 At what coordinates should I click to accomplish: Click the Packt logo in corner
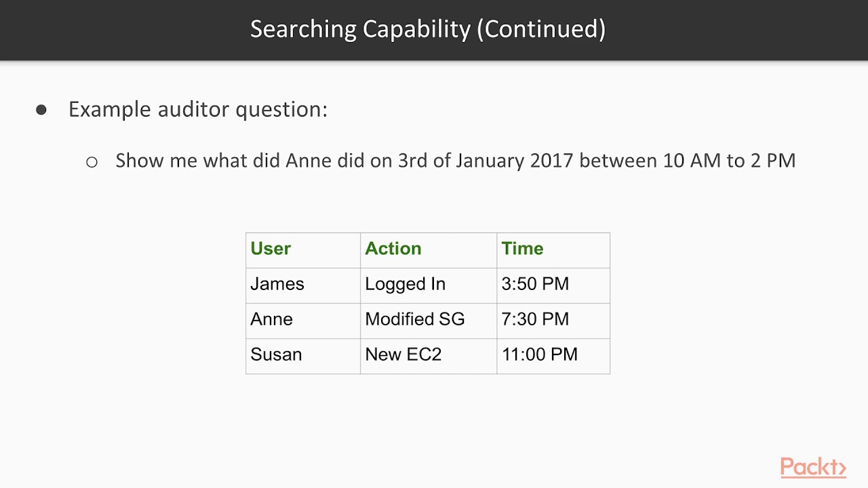(812, 467)
